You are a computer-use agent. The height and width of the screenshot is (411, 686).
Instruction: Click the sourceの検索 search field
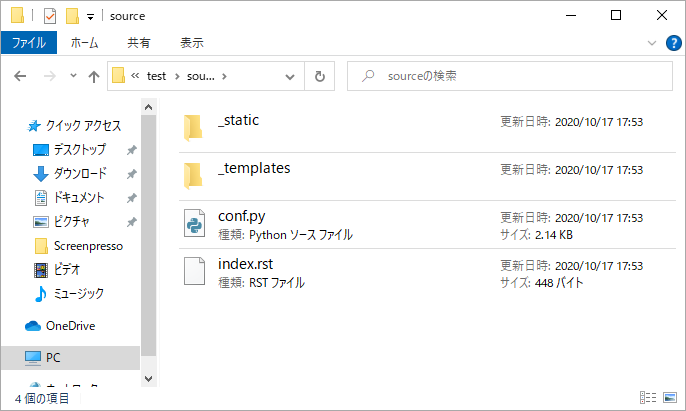(x=510, y=76)
